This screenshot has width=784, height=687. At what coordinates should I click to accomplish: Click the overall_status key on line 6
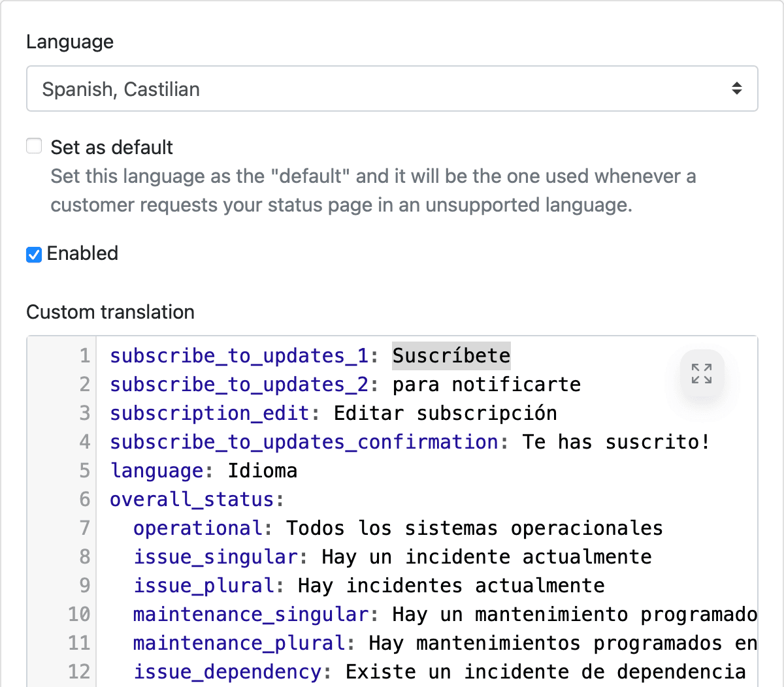(191, 500)
